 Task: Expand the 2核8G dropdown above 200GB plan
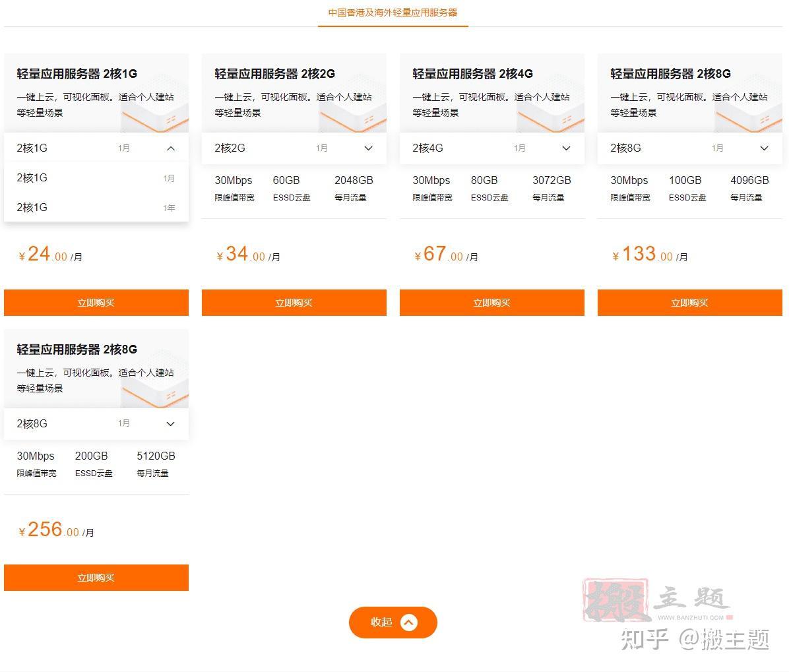[x=96, y=424]
